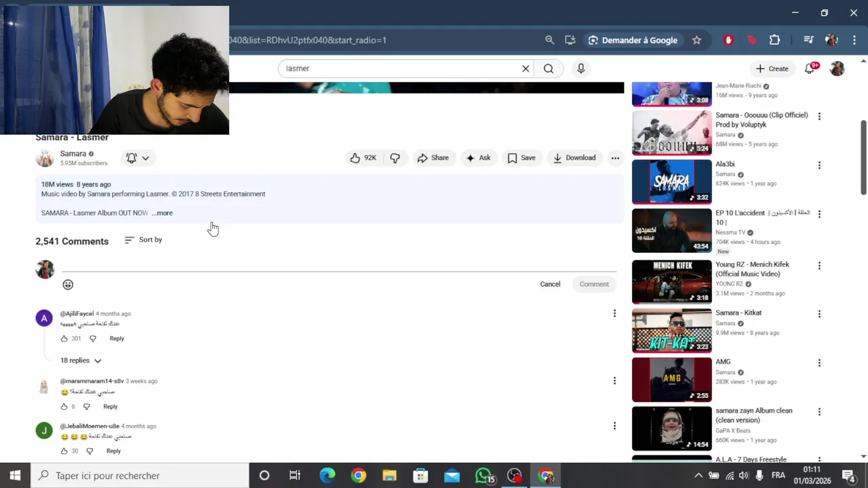Expand 18 replies under AjiliFaycel comment
Viewport: 868px width, 488px height.
tap(81, 361)
